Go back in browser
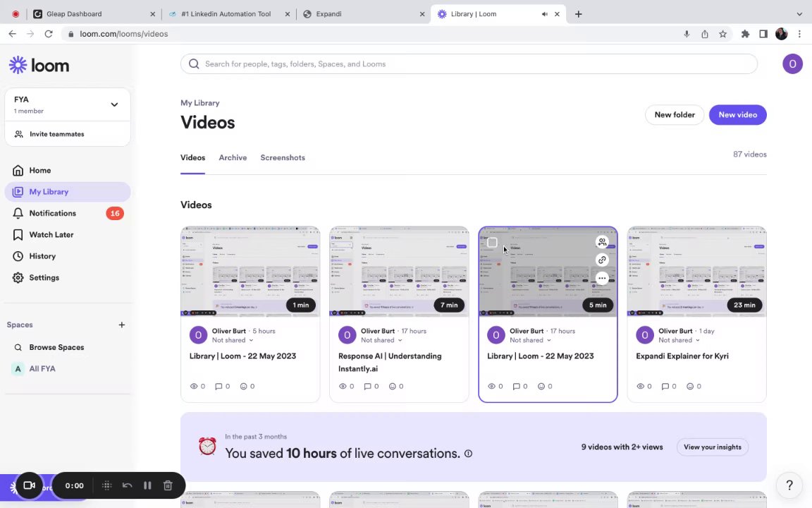The height and width of the screenshot is (508, 812). click(13, 34)
